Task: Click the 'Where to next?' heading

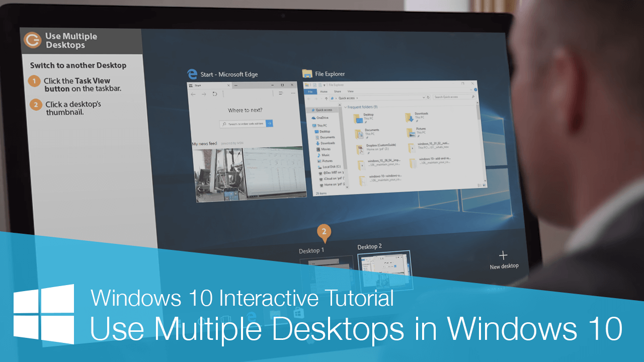Action: tap(245, 110)
